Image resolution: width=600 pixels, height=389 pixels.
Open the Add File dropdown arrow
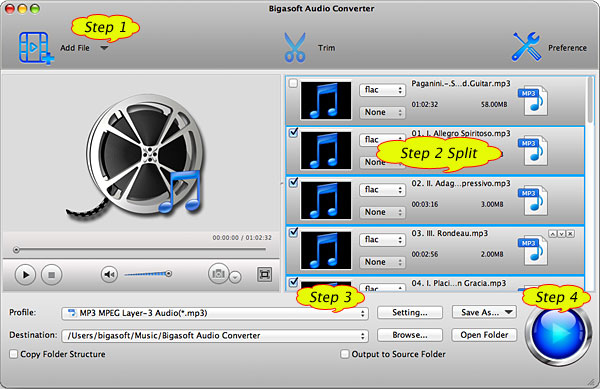(104, 48)
